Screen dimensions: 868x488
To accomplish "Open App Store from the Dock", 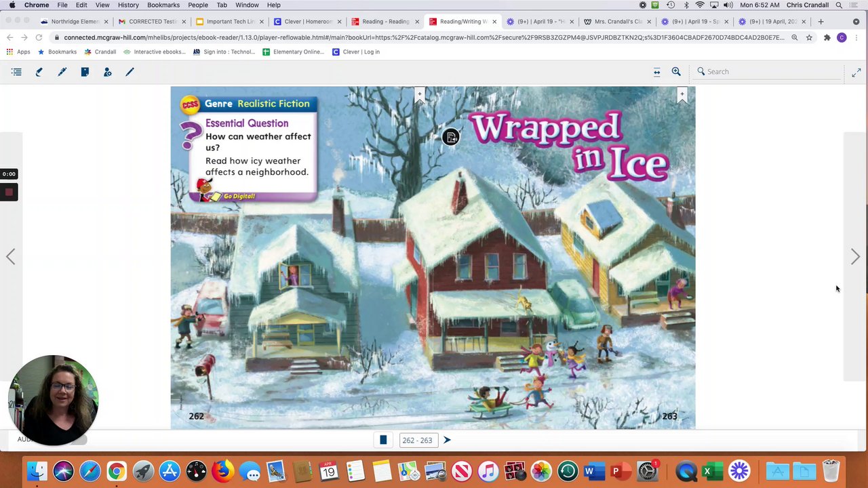I will click(170, 470).
